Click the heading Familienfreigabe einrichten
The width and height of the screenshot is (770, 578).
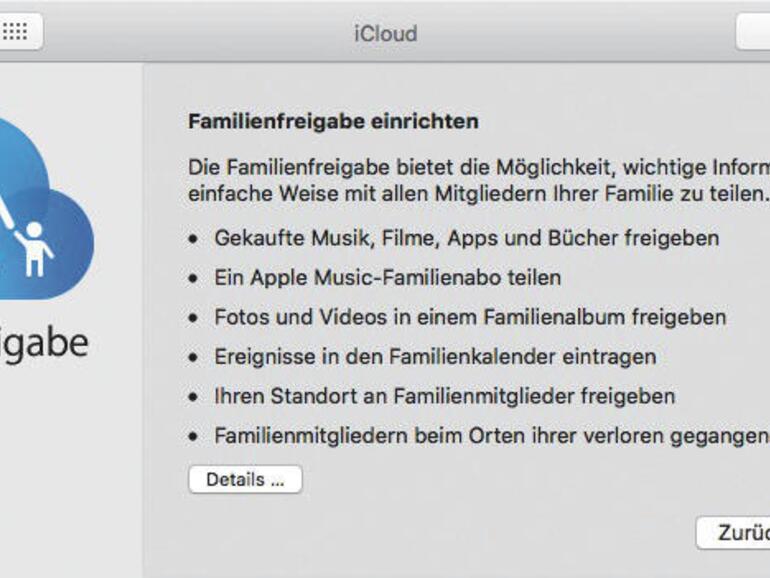coord(333,122)
